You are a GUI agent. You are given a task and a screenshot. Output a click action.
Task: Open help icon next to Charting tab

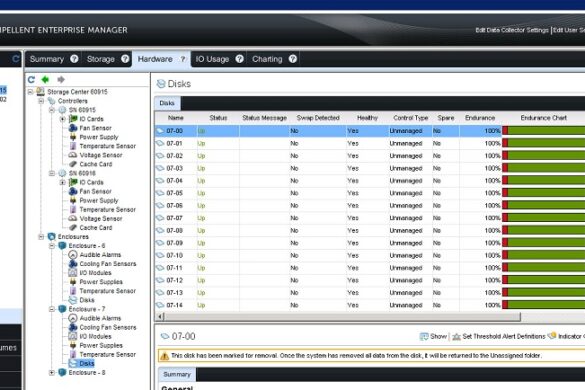coord(293,59)
